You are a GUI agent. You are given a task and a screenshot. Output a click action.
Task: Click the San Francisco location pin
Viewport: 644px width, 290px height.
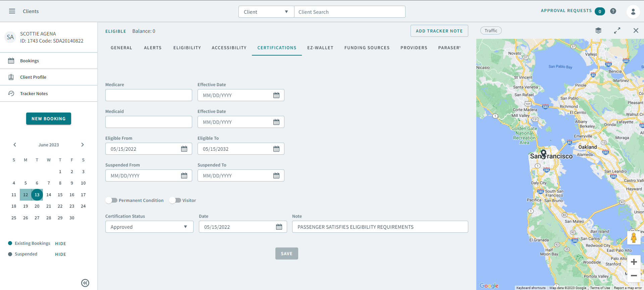[544, 154]
